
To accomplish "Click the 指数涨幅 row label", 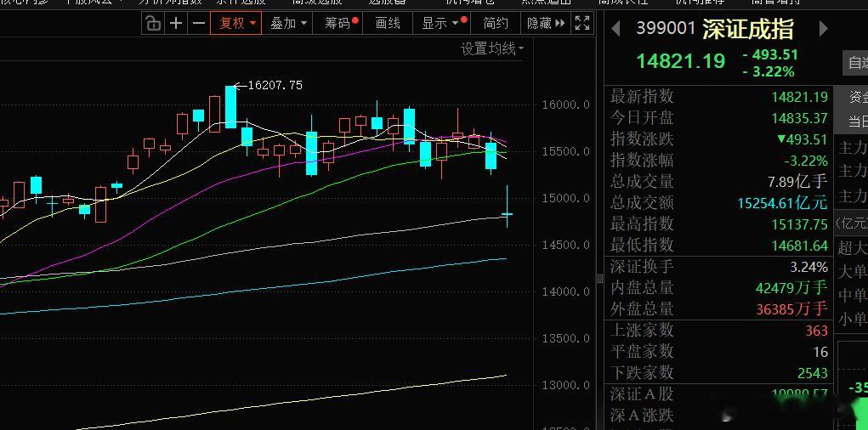I will click(642, 161).
